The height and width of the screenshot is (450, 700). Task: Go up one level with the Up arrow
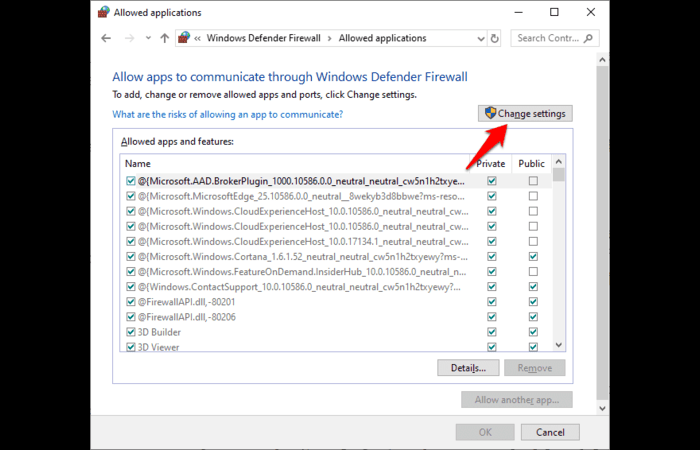pyautogui.click(x=165, y=38)
